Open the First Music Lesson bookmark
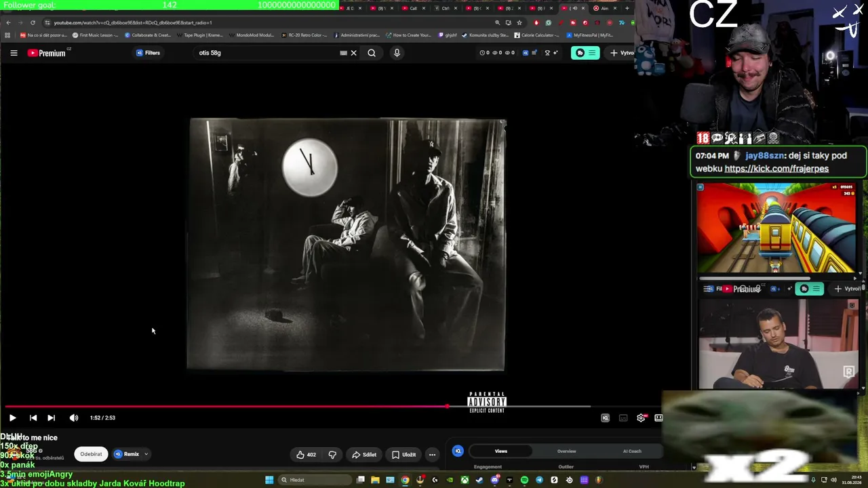The width and height of the screenshot is (868, 488). coord(96,35)
